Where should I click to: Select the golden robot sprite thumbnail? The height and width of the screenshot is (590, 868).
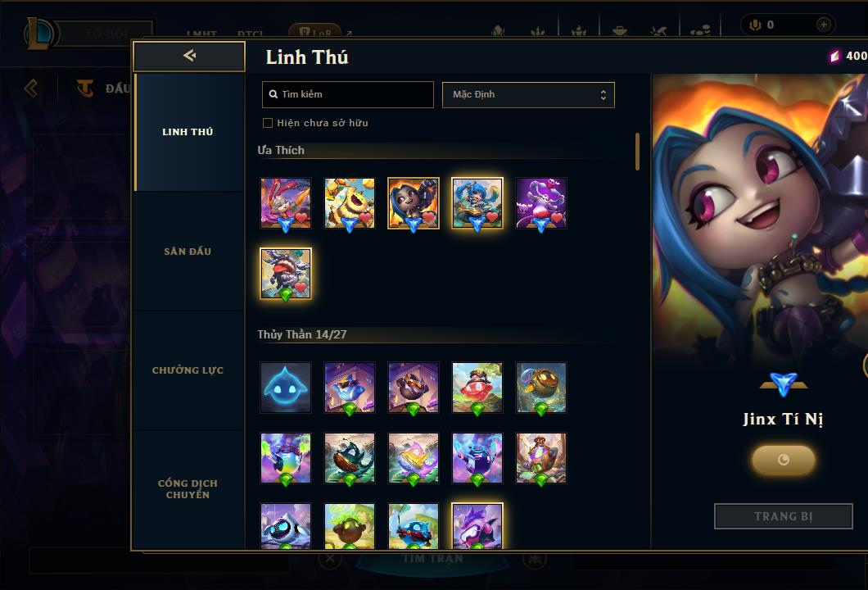click(x=540, y=388)
